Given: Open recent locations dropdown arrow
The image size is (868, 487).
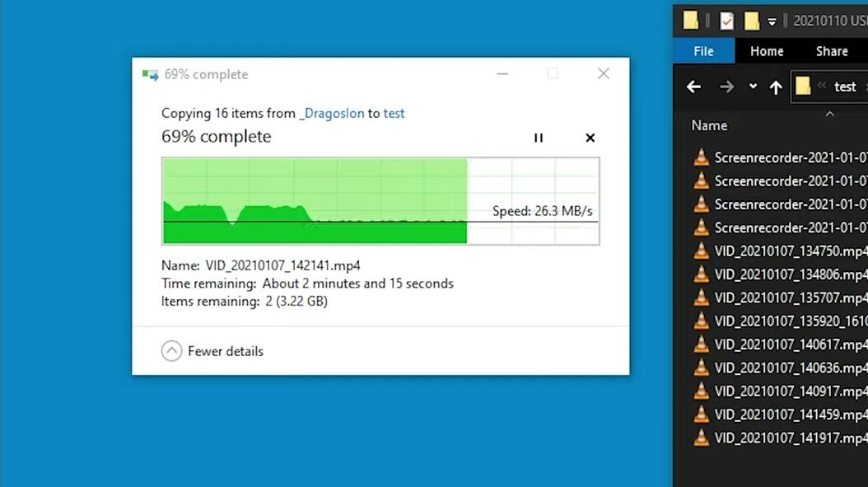Looking at the screenshot, I should click(753, 87).
